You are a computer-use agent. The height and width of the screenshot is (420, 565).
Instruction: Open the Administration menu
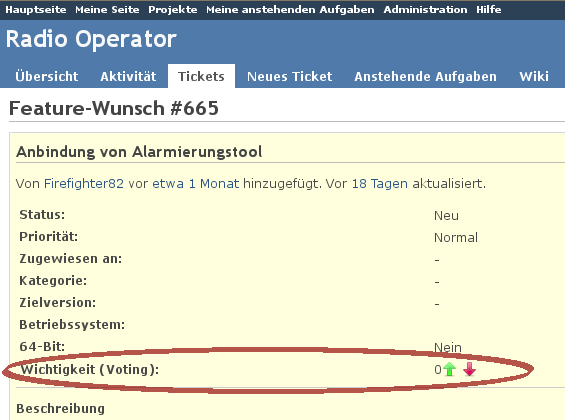coord(425,9)
